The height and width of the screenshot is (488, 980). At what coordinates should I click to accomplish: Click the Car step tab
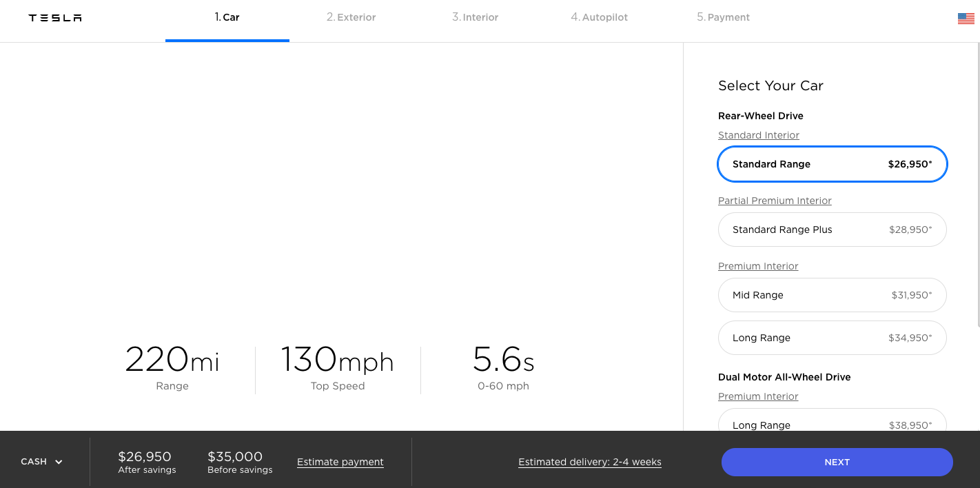[x=227, y=17]
